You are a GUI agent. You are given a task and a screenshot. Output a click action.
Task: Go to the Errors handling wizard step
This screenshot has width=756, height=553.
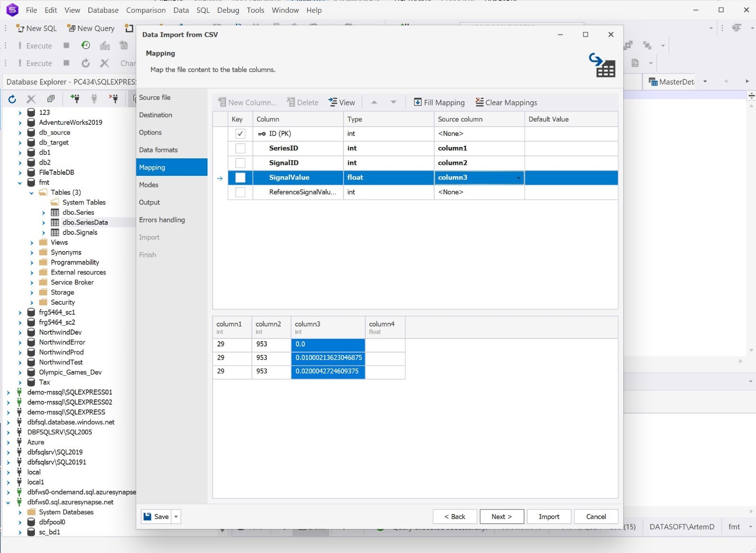click(x=172, y=220)
